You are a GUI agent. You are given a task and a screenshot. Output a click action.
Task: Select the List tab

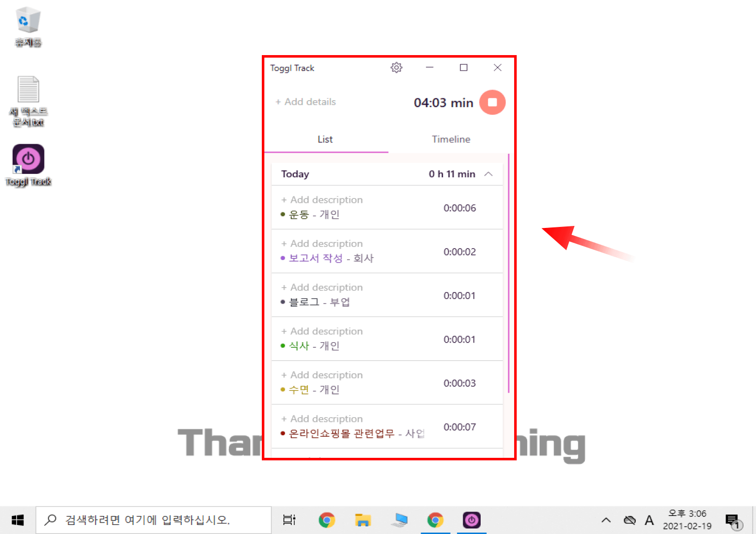pyautogui.click(x=325, y=139)
